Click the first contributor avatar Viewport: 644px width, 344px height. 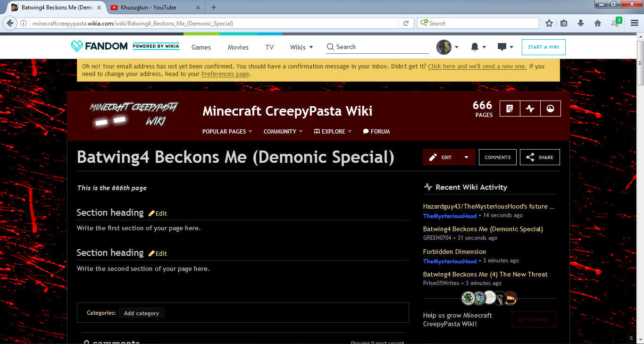coord(468,298)
